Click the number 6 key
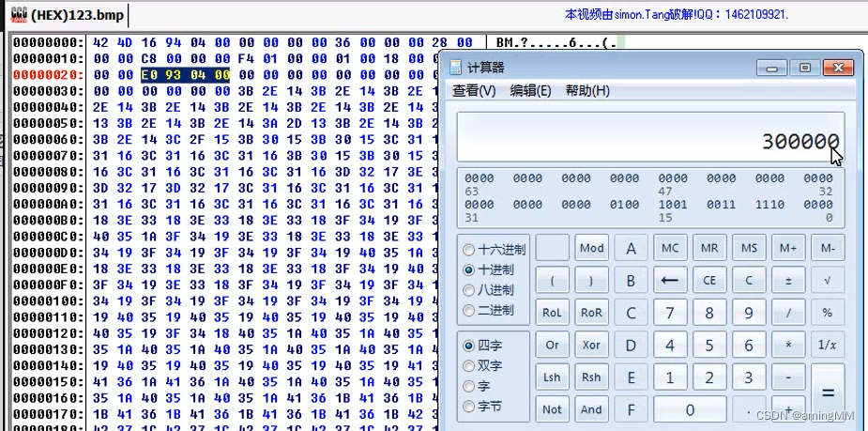Image resolution: width=868 pixels, height=431 pixels. click(x=749, y=345)
